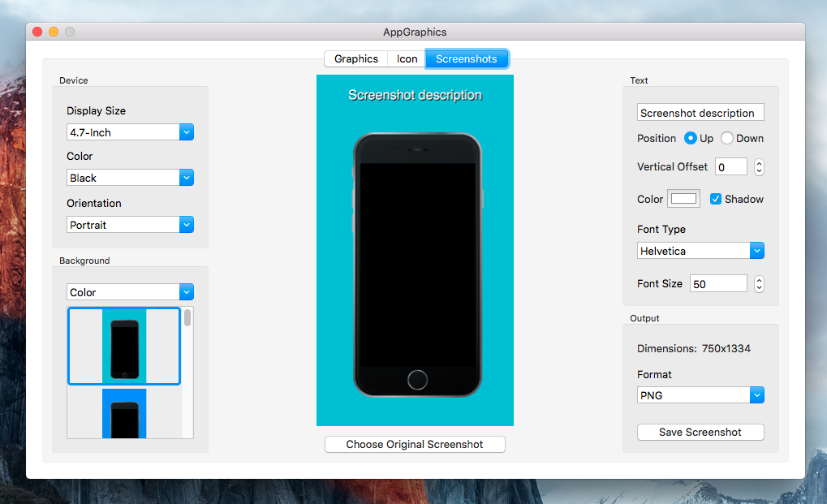
Task: Toggle the Shadow checkbox
Action: click(x=716, y=199)
